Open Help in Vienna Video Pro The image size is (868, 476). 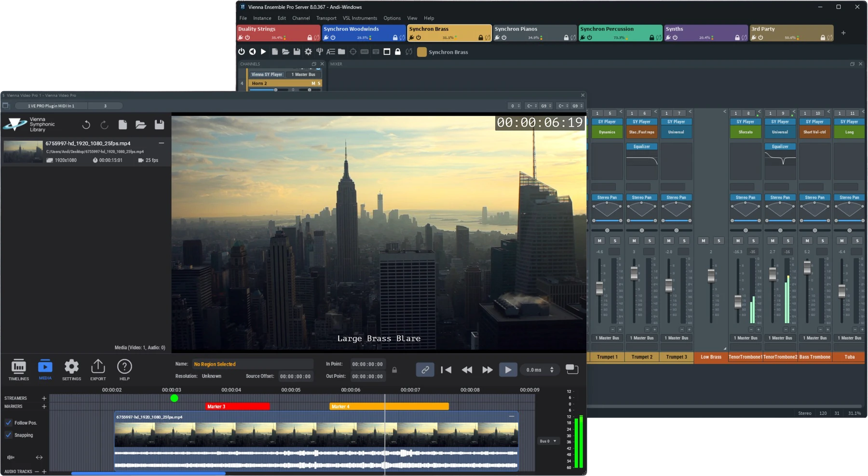124,370
